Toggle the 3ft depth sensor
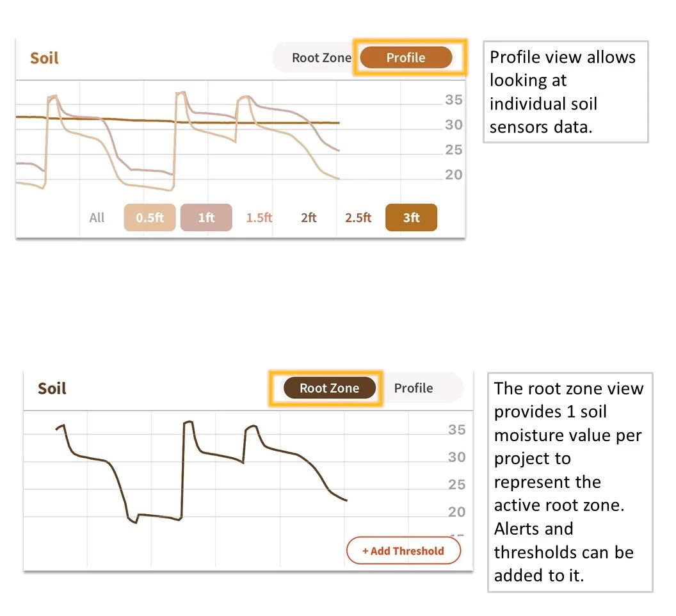This screenshot has height=616, width=676. pyautogui.click(x=411, y=218)
